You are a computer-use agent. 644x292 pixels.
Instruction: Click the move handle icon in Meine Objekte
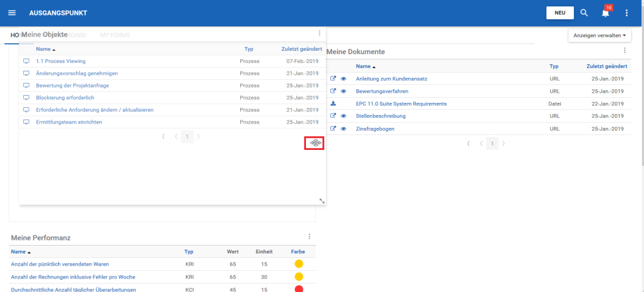coord(315,143)
